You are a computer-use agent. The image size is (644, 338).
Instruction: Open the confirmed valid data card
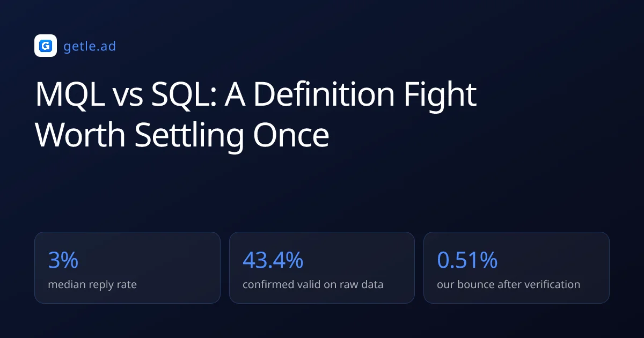click(x=322, y=268)
